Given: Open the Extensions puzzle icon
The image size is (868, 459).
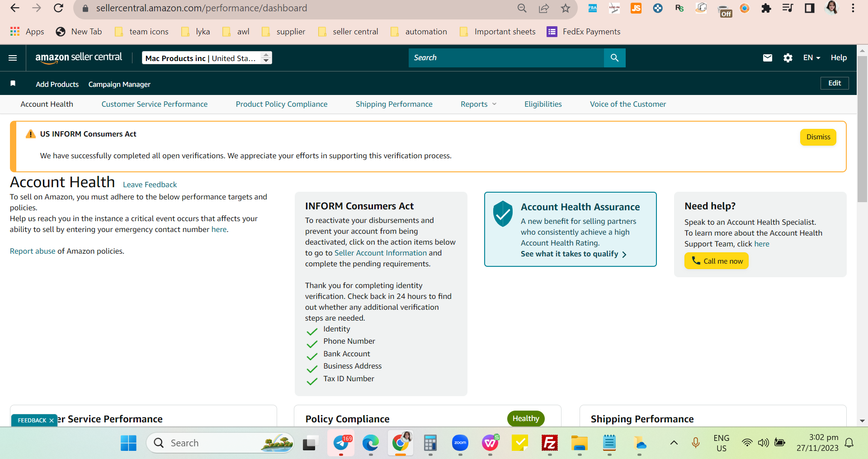Looking at the screenshot, I should [x=766, y=8].
